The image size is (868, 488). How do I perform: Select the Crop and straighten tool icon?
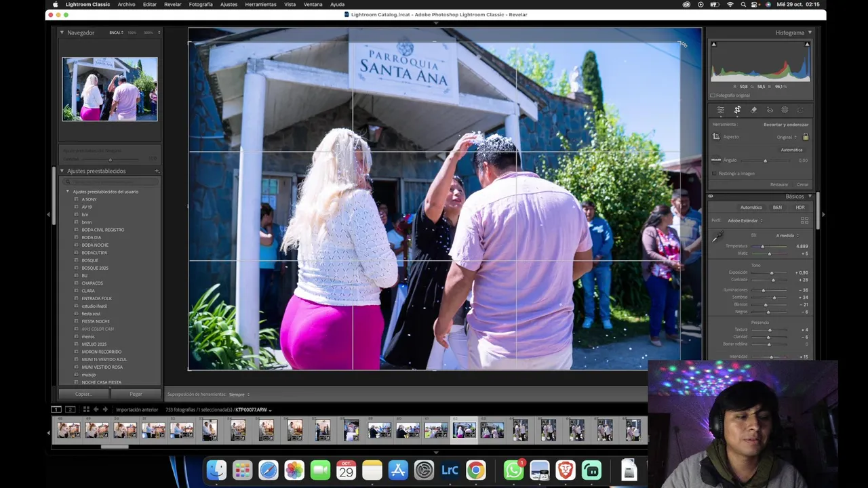737,110
